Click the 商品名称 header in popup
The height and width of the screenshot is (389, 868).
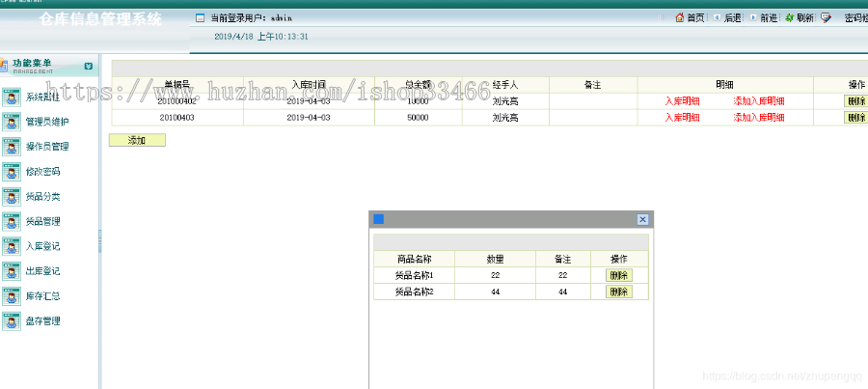(x=414, y=260)
